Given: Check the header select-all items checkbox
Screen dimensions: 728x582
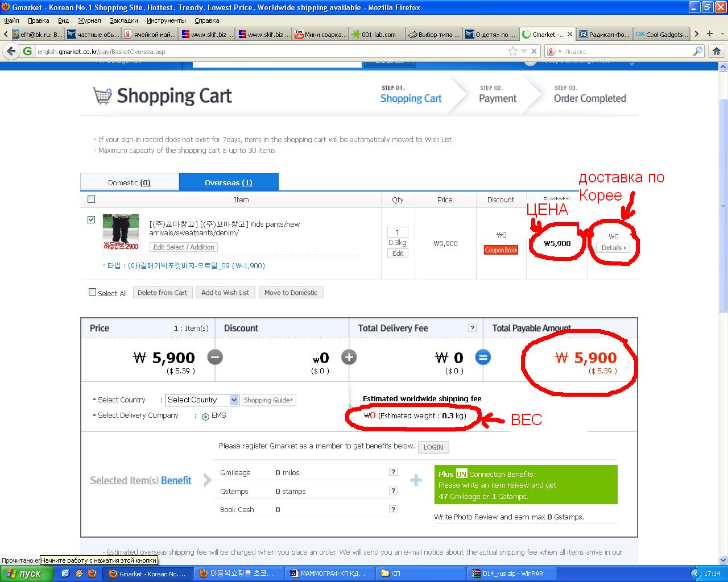Looking at the screenshot, I should (91, 199).
